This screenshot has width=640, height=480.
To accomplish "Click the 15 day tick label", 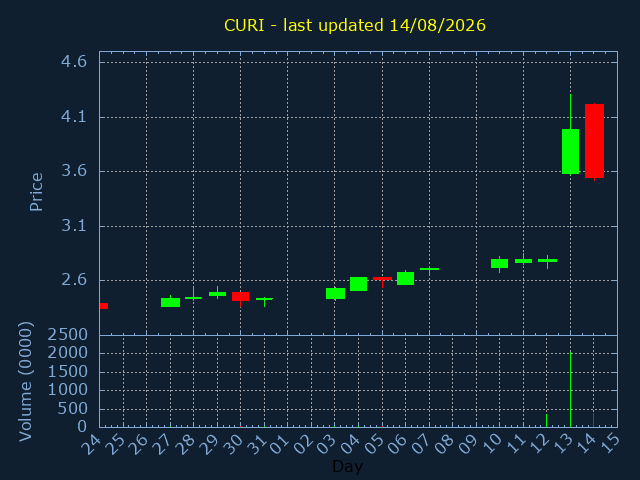I will coord(610,442).
